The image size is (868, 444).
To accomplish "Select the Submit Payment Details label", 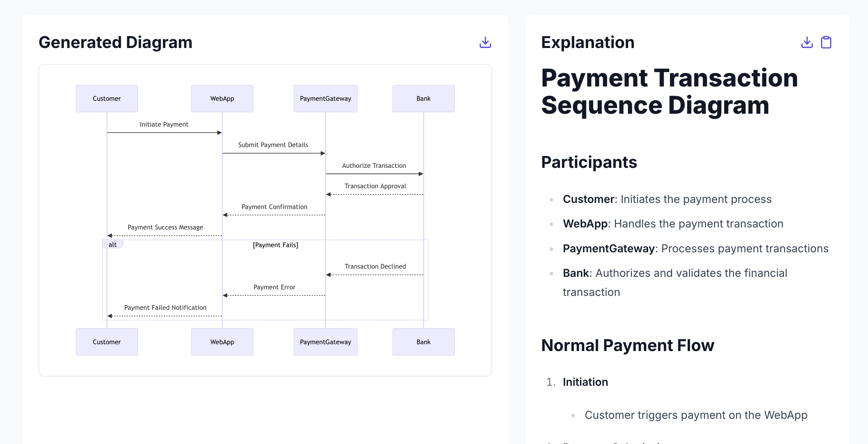I will click(x=273, y=145).
